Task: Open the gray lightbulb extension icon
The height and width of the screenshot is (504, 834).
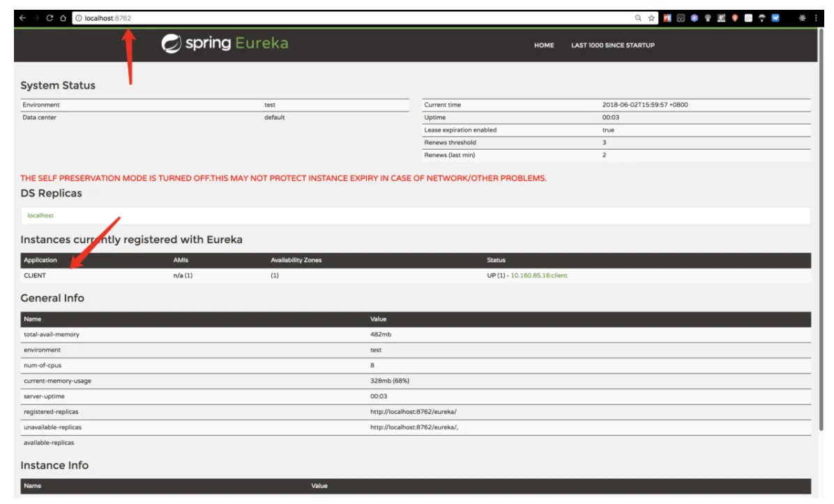Action: [x=707, y=18]
